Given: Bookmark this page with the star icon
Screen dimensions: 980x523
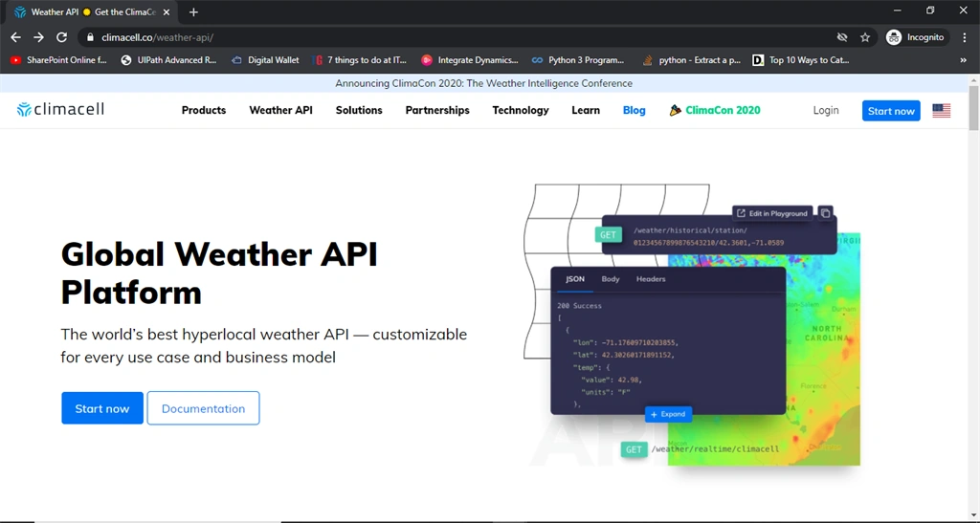Looking at the screenshot, I should (x=865, y=37).
